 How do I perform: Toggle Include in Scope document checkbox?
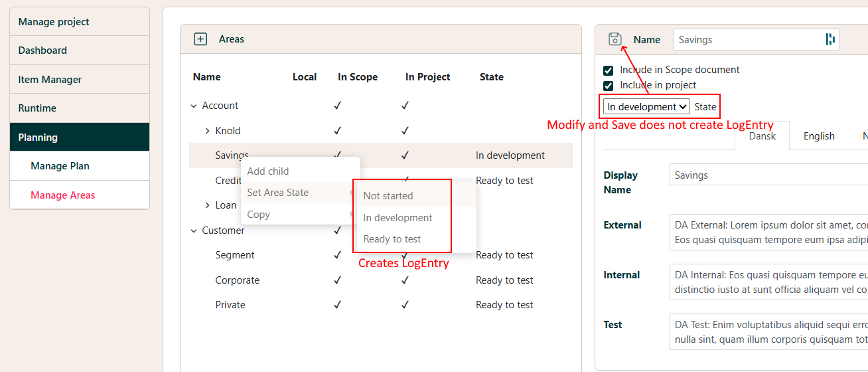pyautogui.click(x=608, y=70)
